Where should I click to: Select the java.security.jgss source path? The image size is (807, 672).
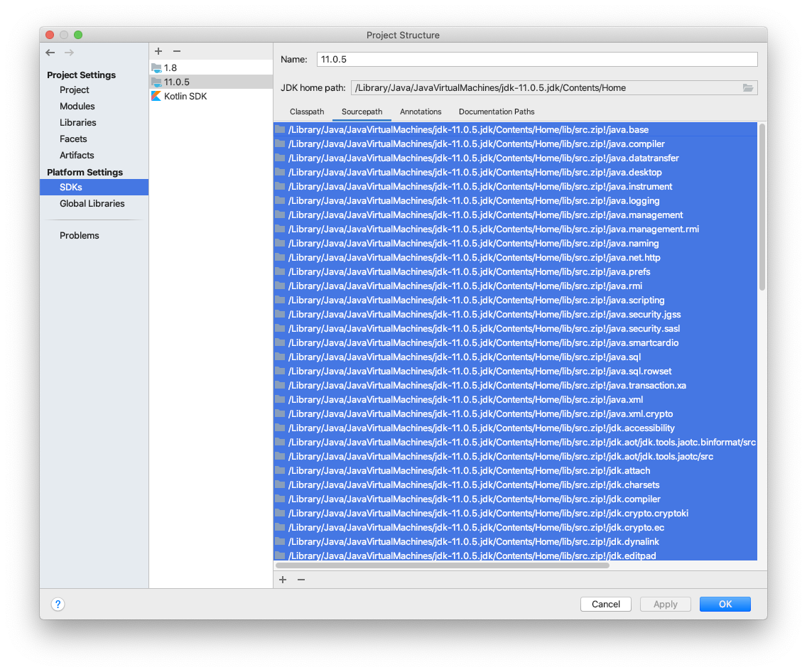[515, 314]
